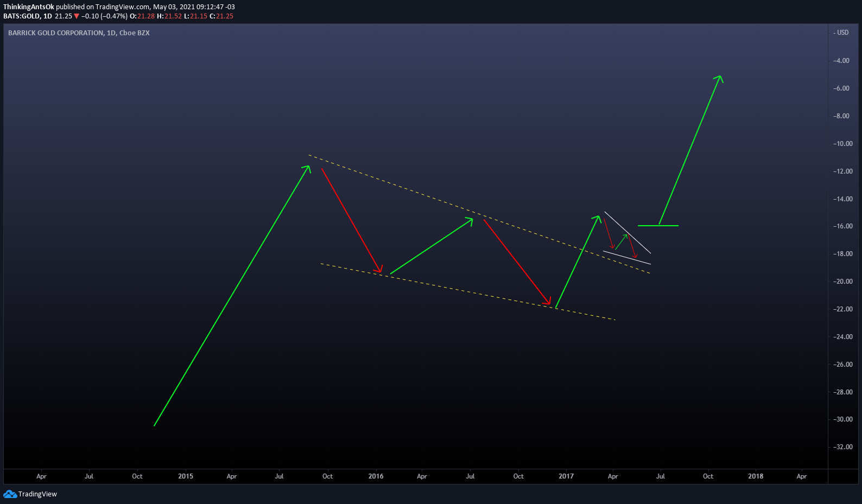Screen dimensions: 862x504
Task: Click the 2016 label on time axis
Action: point(376,476)
